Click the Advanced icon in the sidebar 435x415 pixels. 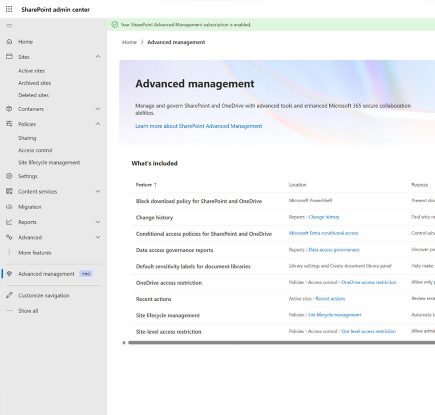click(9, 237)
